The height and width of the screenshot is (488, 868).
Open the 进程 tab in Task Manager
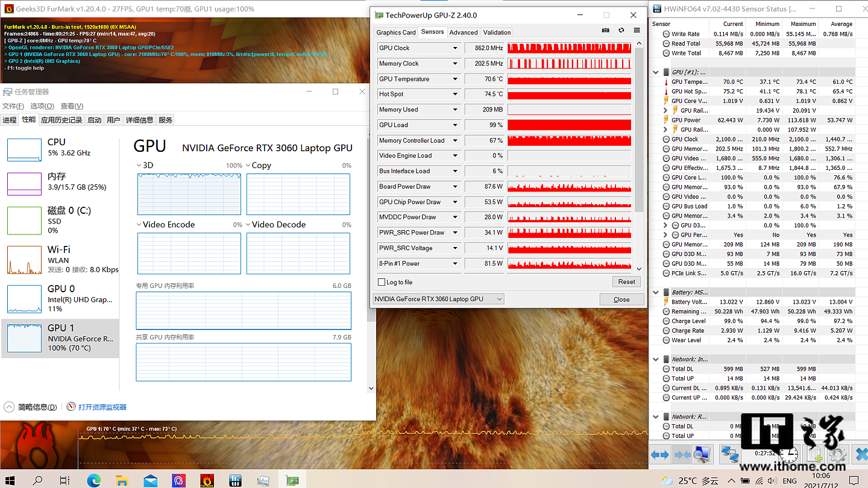tap(10, 120)
